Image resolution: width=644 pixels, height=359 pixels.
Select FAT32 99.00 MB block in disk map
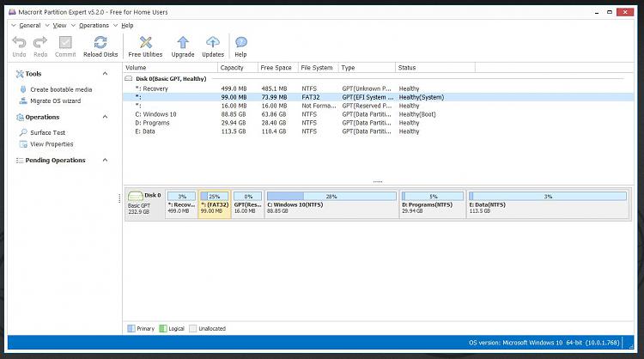coord(215,204)
